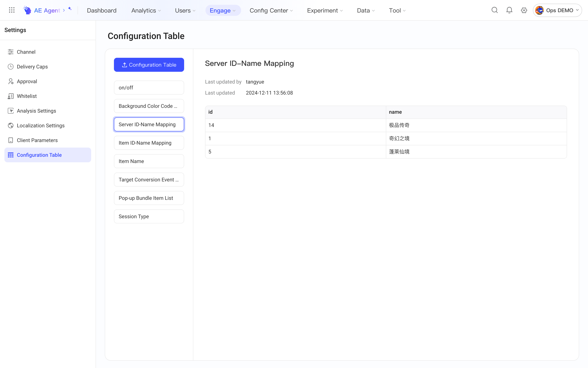Click the Localization Settings globe icon
588x368 pixels.
[x=11, y=126]
